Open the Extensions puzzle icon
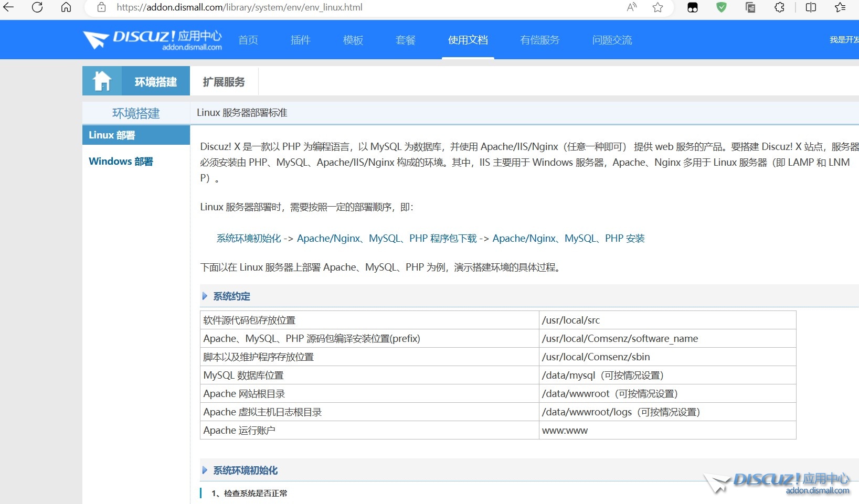859x504 pixels. point(780,7)
